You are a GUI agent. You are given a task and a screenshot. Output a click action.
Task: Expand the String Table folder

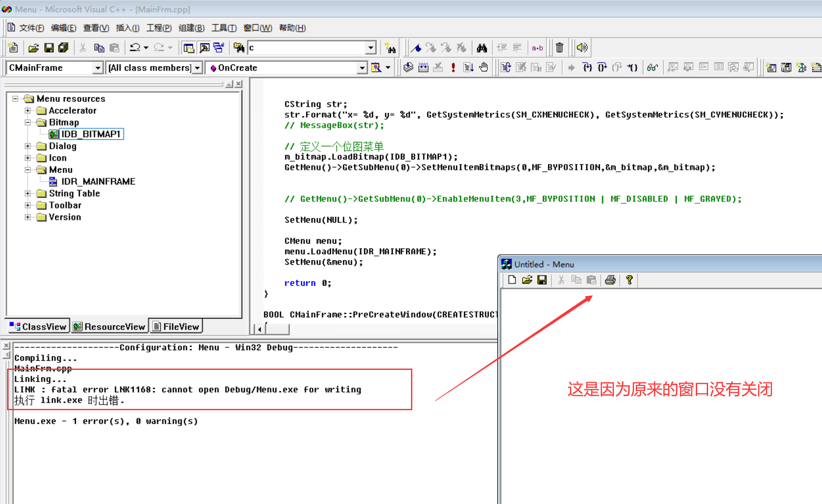click(28, 193)
